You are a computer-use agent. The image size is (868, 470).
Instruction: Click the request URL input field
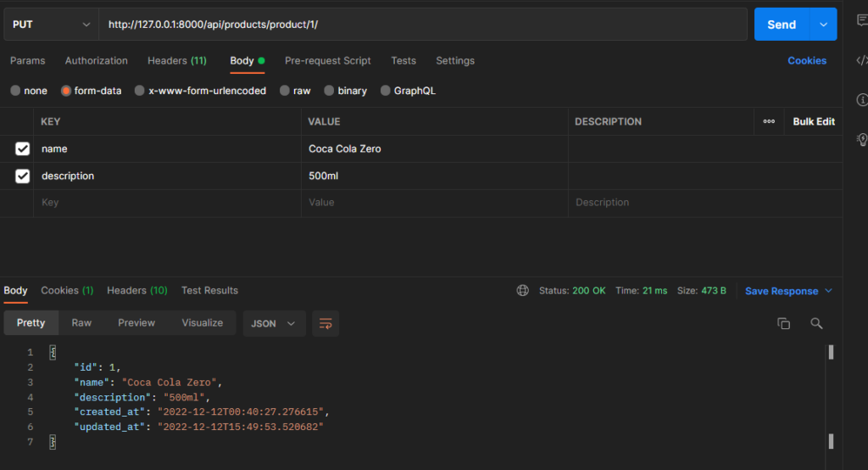click(x=422, y=25)
